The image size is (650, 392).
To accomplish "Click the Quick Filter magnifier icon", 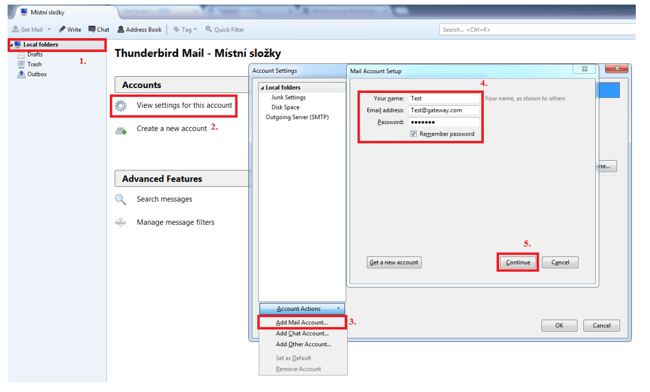I will [209, 29].
